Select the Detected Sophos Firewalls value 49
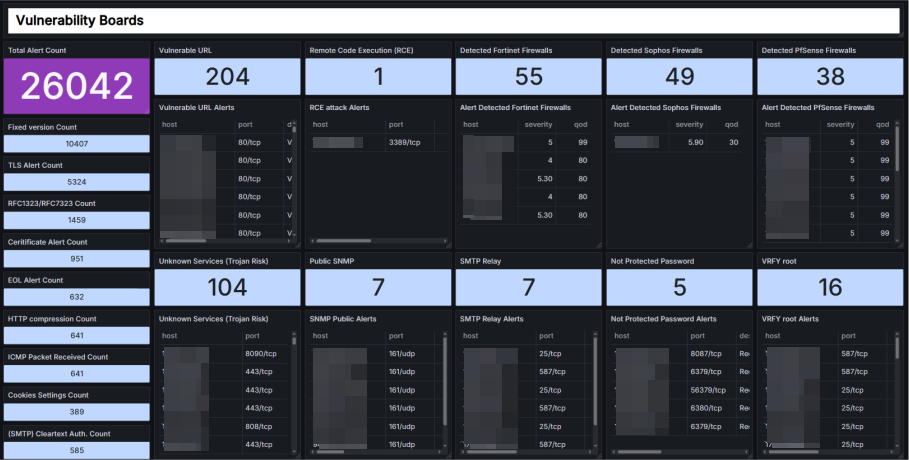Screen dimensions: 909x460 (x=679, y=77)
